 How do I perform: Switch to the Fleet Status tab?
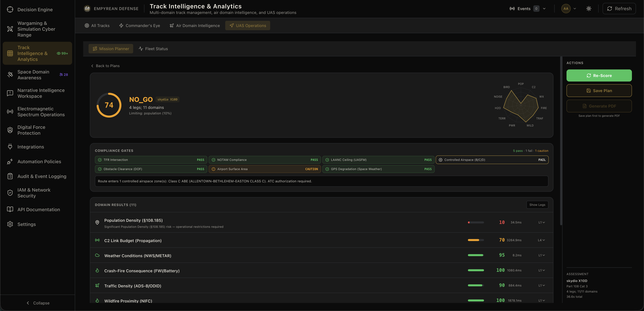point(153,49)
